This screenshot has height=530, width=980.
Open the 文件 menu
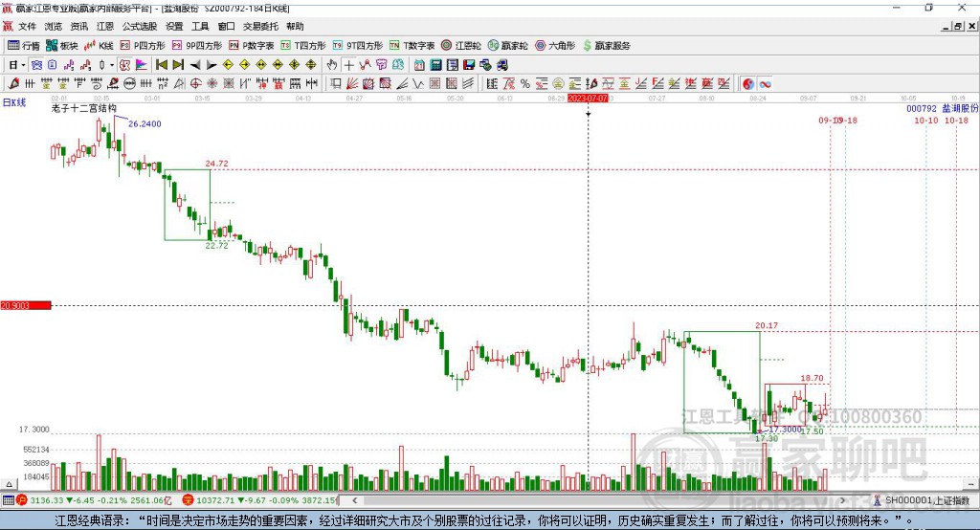point(27,26)
